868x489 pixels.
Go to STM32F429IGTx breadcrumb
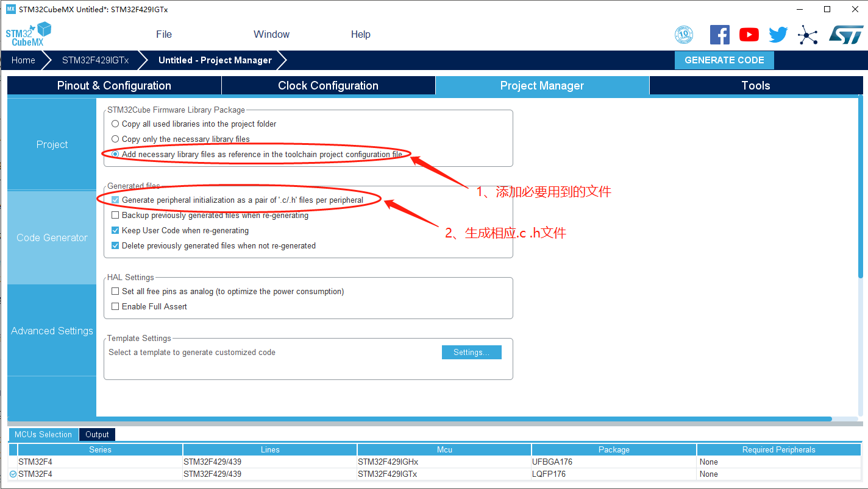pos(95,60)
